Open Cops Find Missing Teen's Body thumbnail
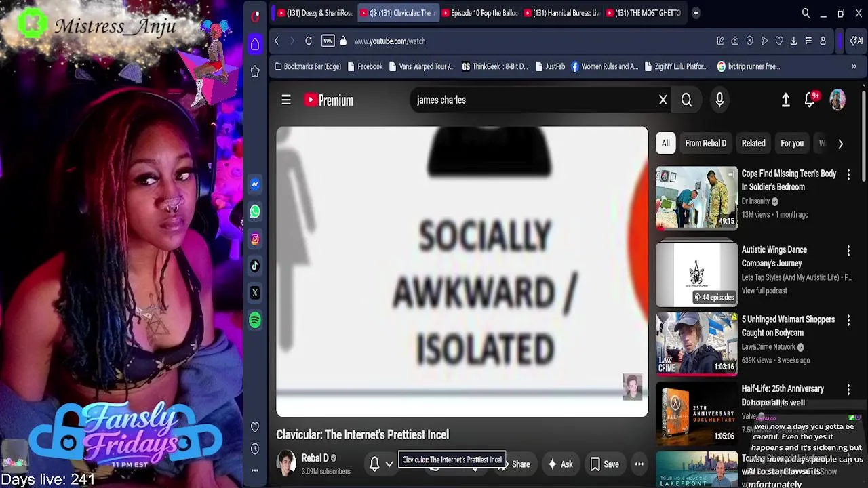Viewport: 868px width, 488px height. tap(696, 197)
